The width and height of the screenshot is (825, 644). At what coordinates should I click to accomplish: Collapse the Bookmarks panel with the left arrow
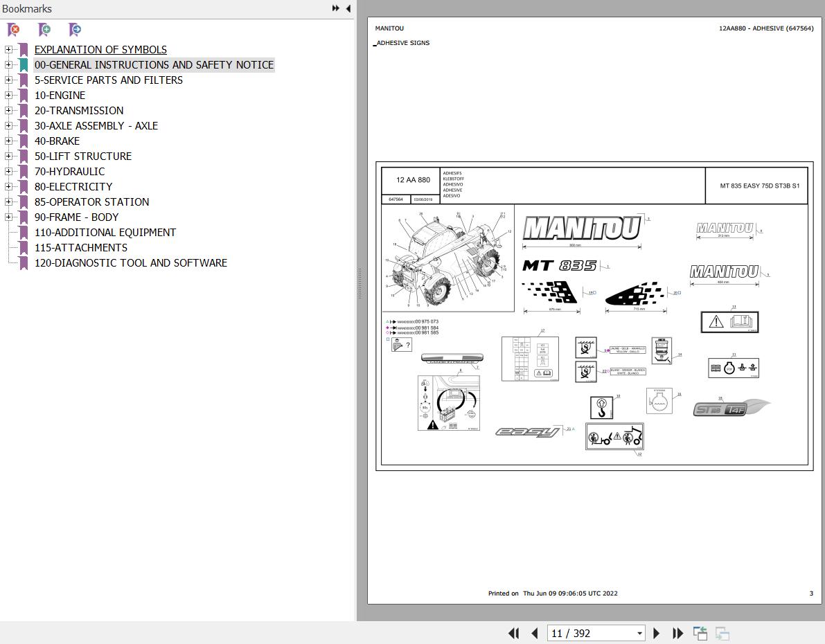348,8
